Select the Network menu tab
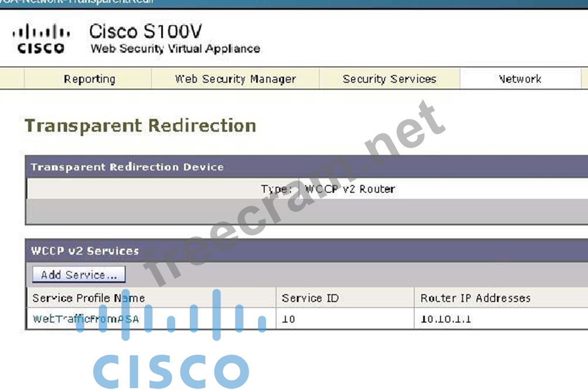Viewport: 588px width, 391px height. point(520,79)
